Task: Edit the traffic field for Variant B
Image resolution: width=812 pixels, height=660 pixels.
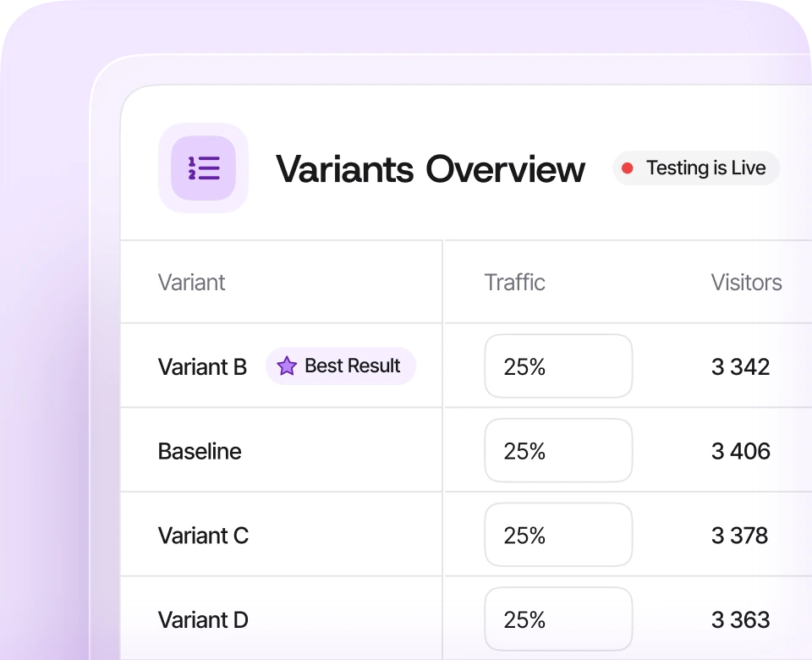Action: [558, 366]
